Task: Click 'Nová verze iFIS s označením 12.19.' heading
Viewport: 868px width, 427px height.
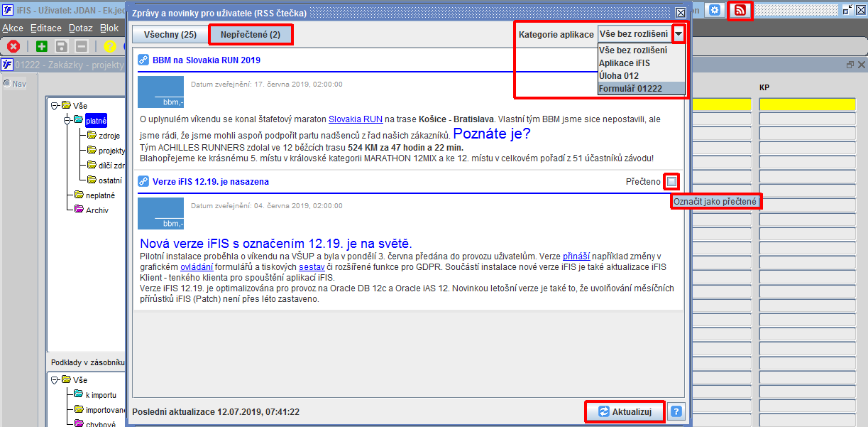Action: [x=276, y=244]
